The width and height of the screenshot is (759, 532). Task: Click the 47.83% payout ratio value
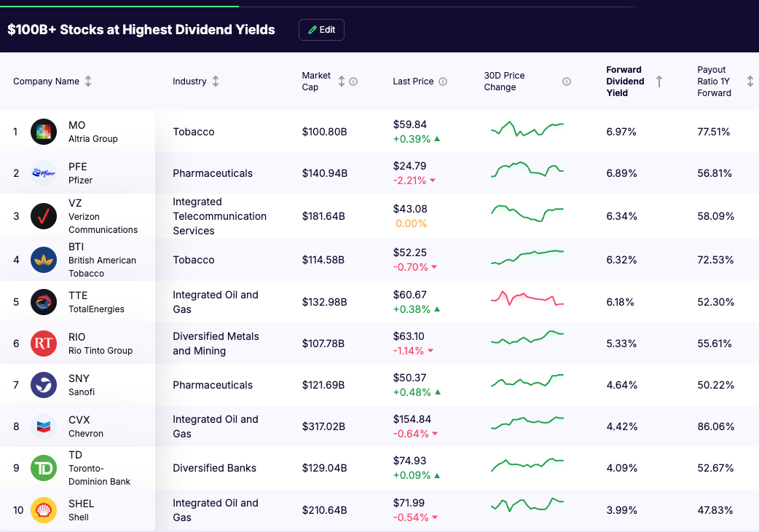[x=715, y=510]
